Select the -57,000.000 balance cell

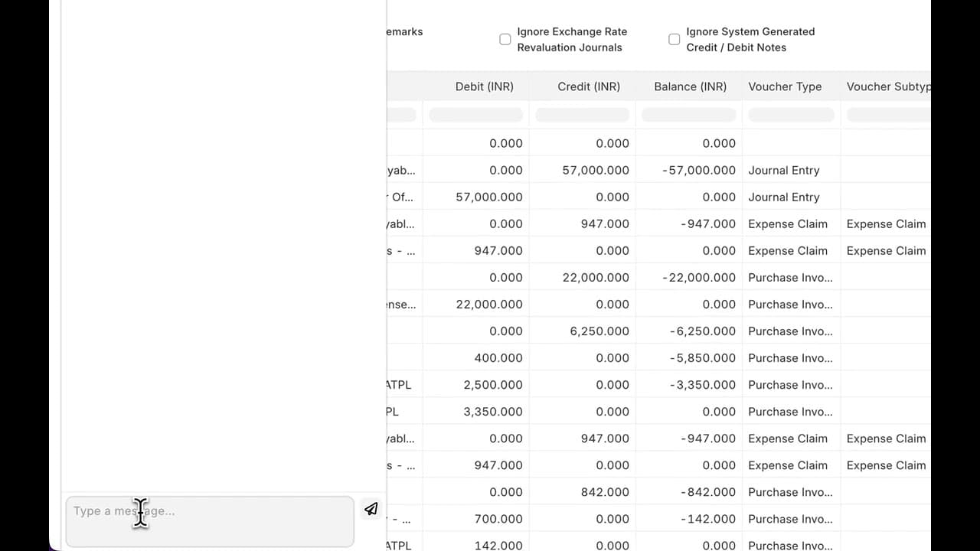point(699,170)
